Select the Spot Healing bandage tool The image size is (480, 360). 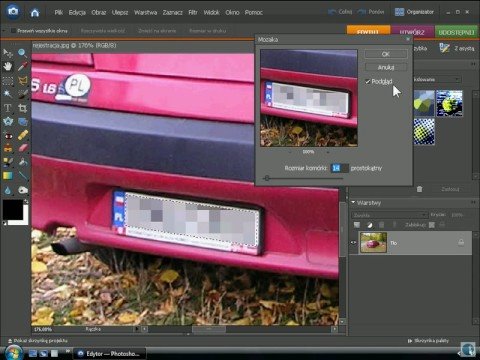click(x=22, y=135)
